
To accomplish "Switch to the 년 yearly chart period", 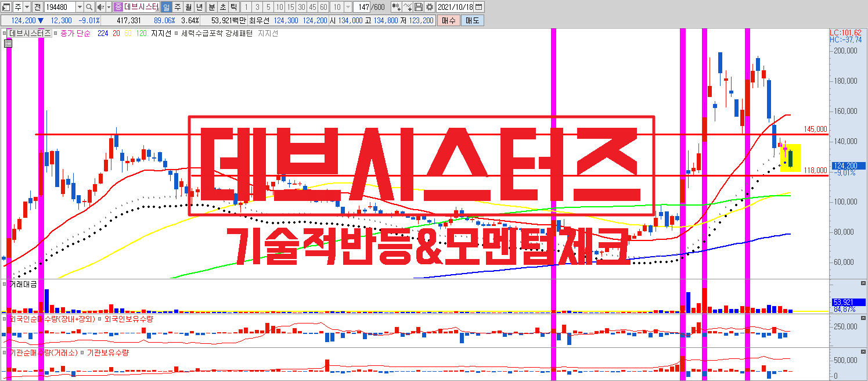I will pos(199,7).
